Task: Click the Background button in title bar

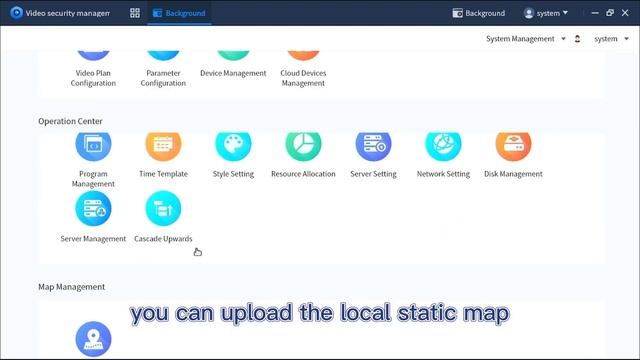Action: [479, 13]
